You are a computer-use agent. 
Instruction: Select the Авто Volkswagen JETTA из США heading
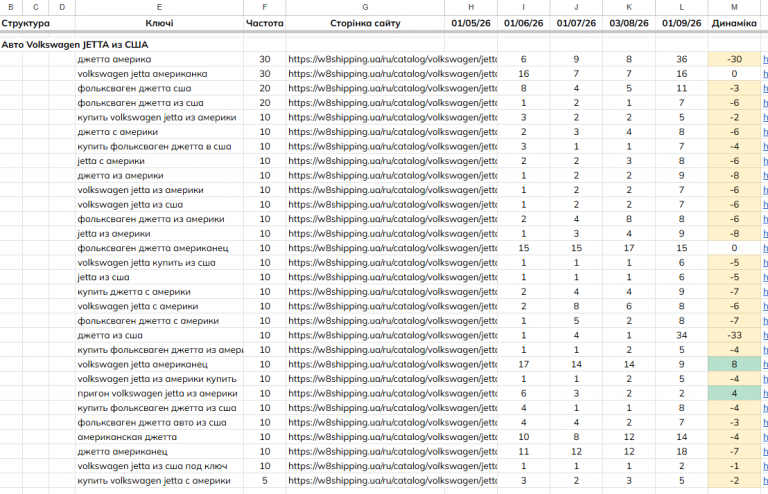click(x=74, y=45)
